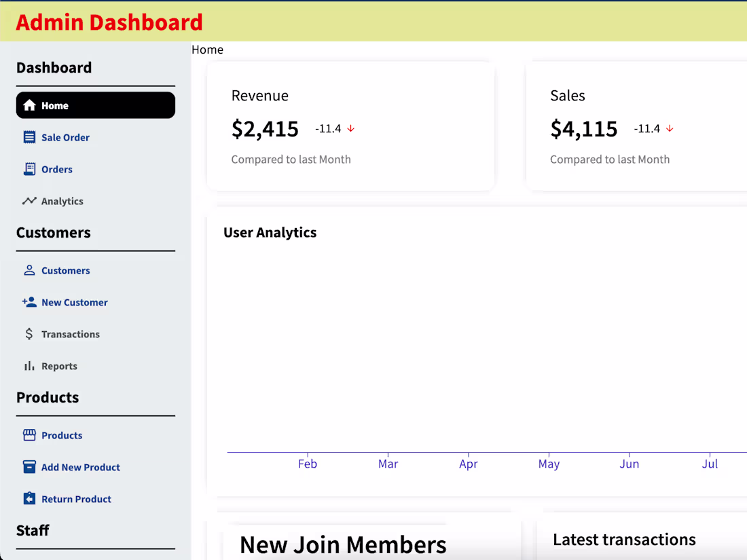Screen dimensions: 747x560
Task: Click the Analytics trend line icon
Action: (x=29, y=201)
